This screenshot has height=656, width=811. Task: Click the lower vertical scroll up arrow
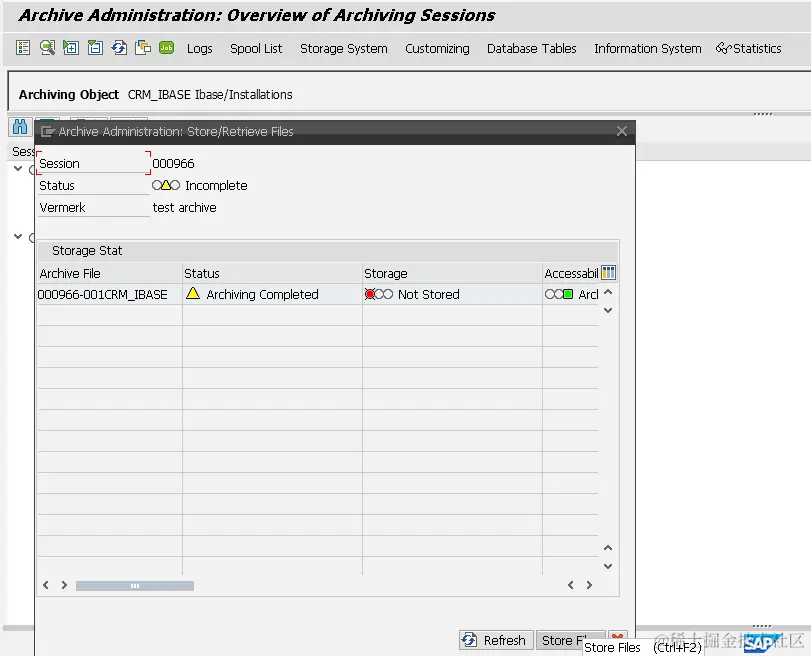coord(608,548)
